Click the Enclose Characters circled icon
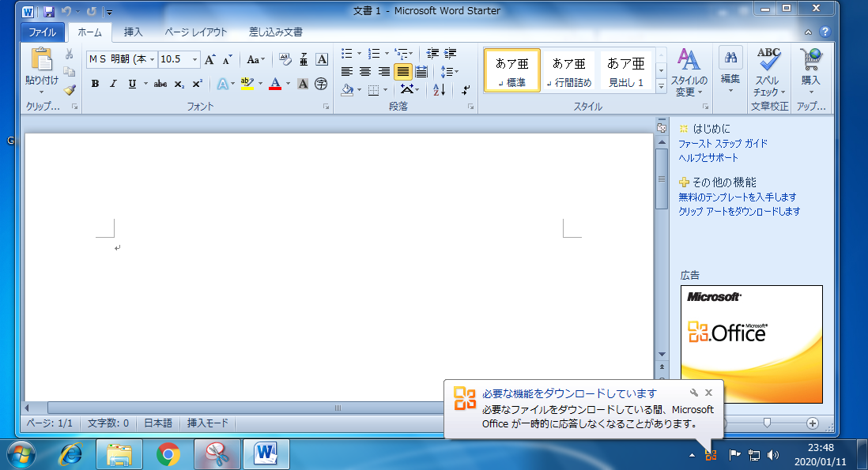The height and width of the screenshot is (470, 868). [321, 84]
